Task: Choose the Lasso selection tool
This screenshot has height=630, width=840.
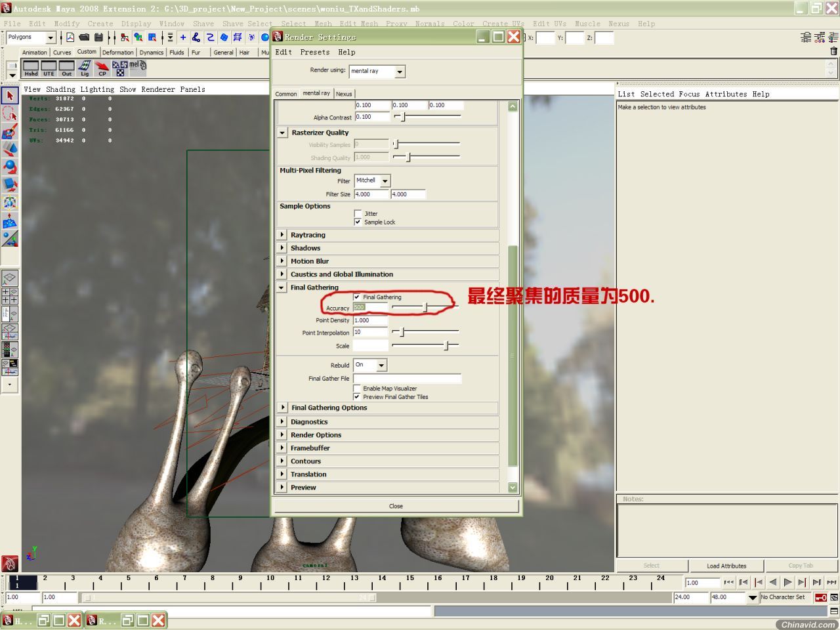Action: (x=9, y=114)
